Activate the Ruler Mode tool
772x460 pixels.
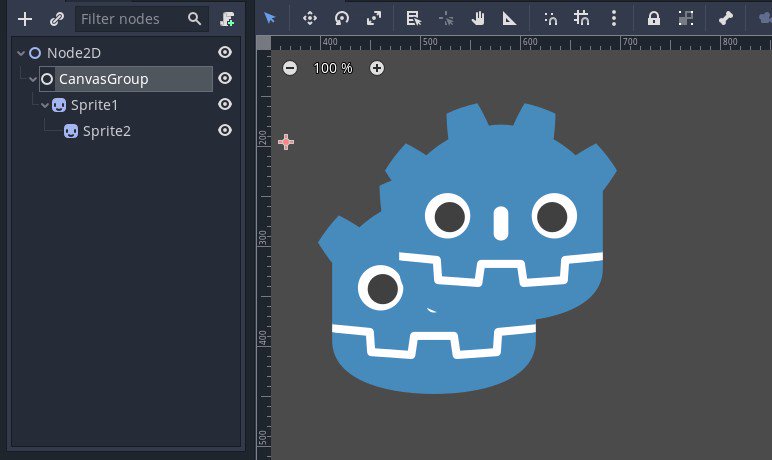tap(509, 19)
